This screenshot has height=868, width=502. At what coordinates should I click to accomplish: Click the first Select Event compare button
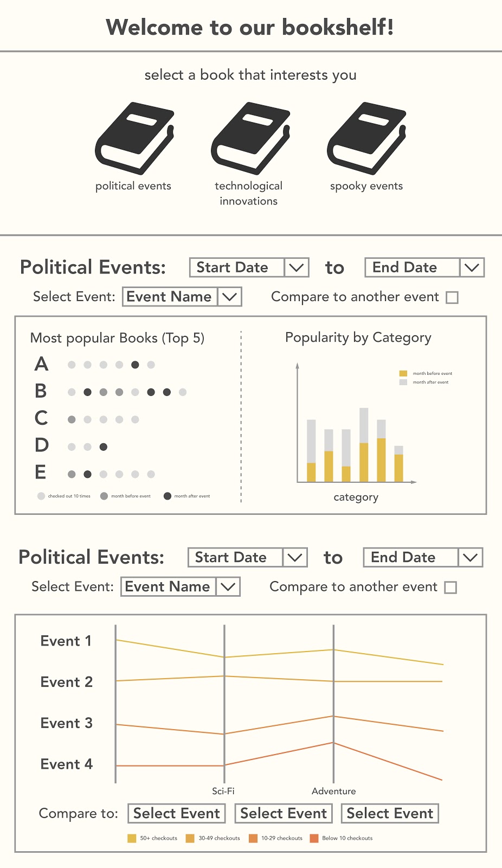click(177, 813)
